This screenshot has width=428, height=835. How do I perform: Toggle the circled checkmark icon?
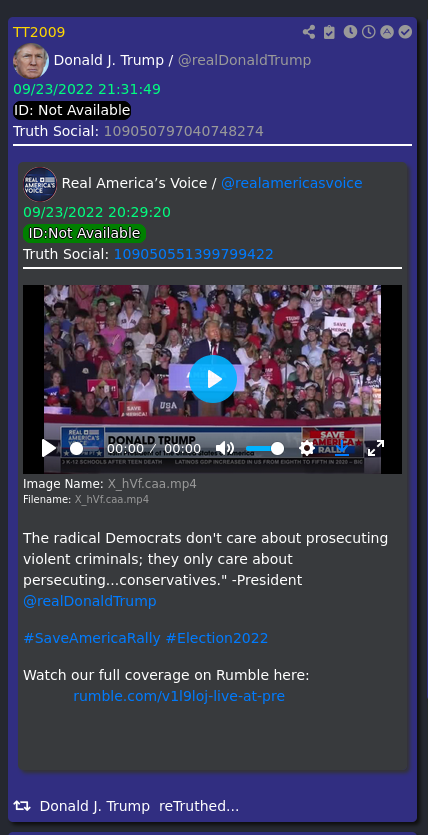[x=406, y=32]
